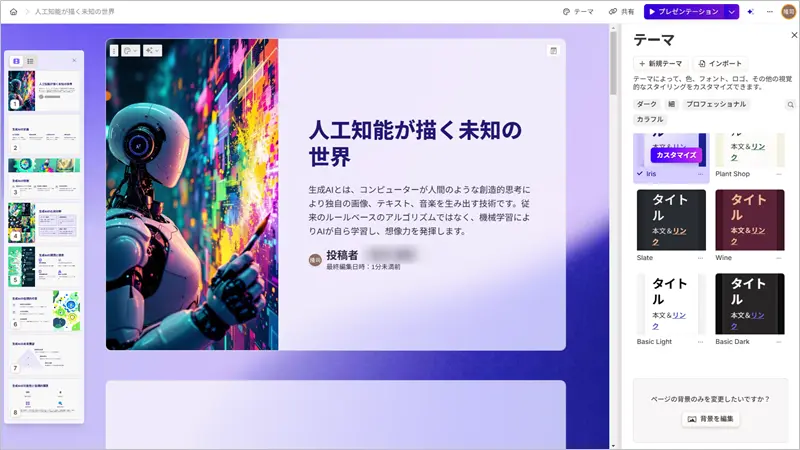This screenshot has width=800, height=450.
Task: Click the インポート (Import) theme button
Action: [720, 63]
